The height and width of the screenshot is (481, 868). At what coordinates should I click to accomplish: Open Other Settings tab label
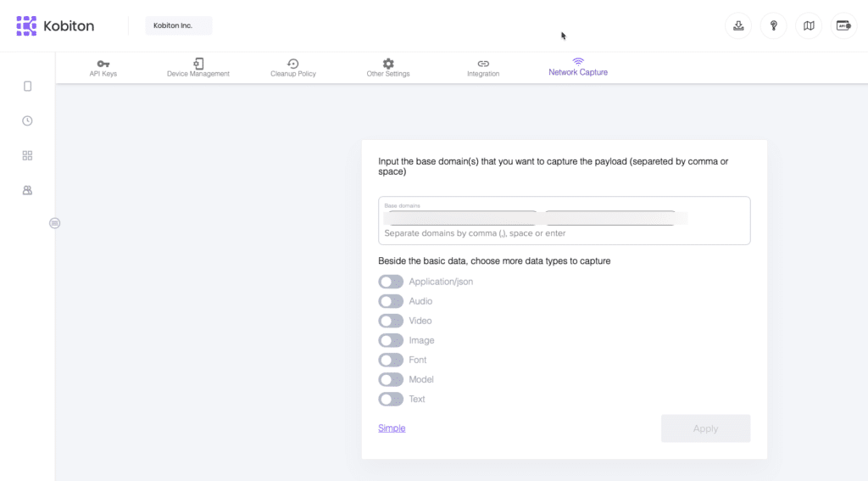[x=388, y=74]
